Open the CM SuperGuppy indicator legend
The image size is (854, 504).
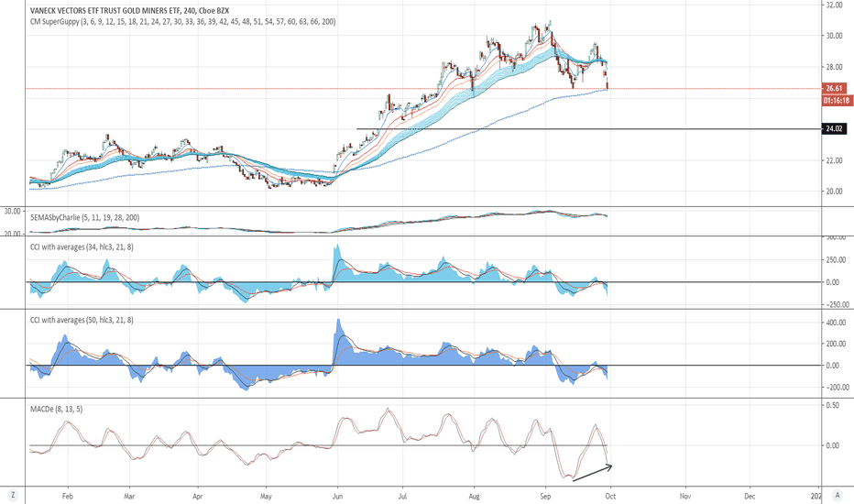[183, 22]
